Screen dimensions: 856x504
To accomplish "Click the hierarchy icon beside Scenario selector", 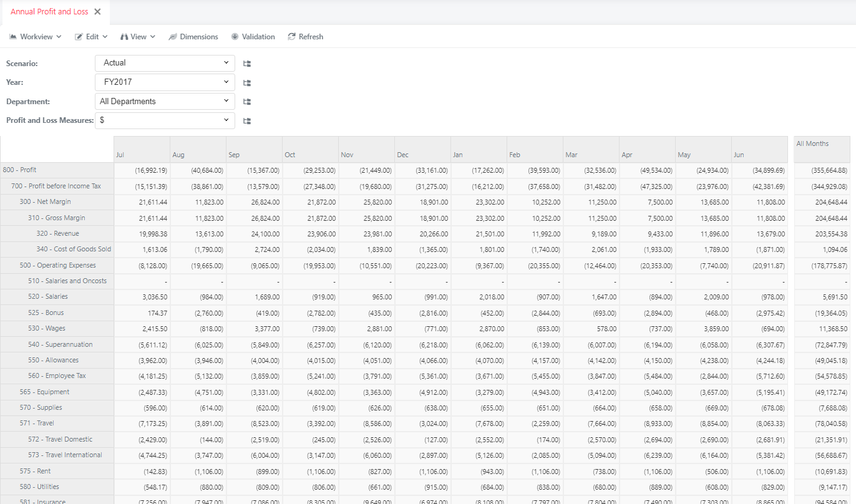I will coord(246,63).
